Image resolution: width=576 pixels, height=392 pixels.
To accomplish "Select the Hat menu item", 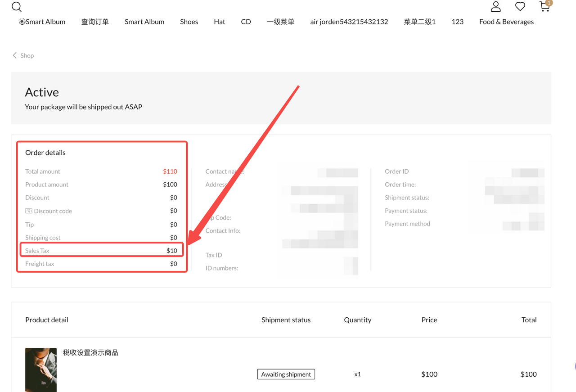I will (220, 22).
